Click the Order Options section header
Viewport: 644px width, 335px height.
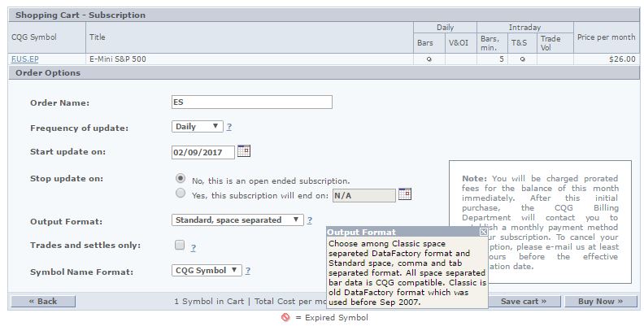coord(324,73)
